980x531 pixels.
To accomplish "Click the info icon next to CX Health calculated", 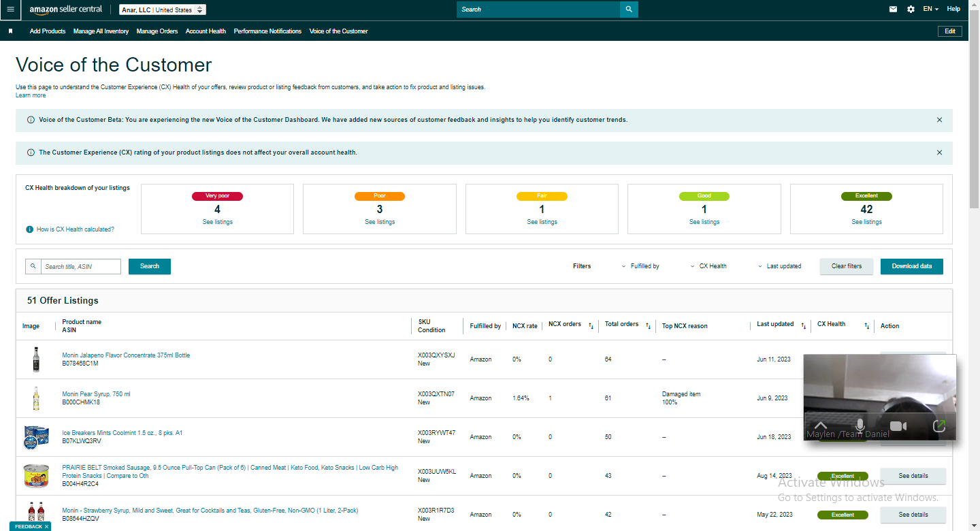I will coord(29,229).
